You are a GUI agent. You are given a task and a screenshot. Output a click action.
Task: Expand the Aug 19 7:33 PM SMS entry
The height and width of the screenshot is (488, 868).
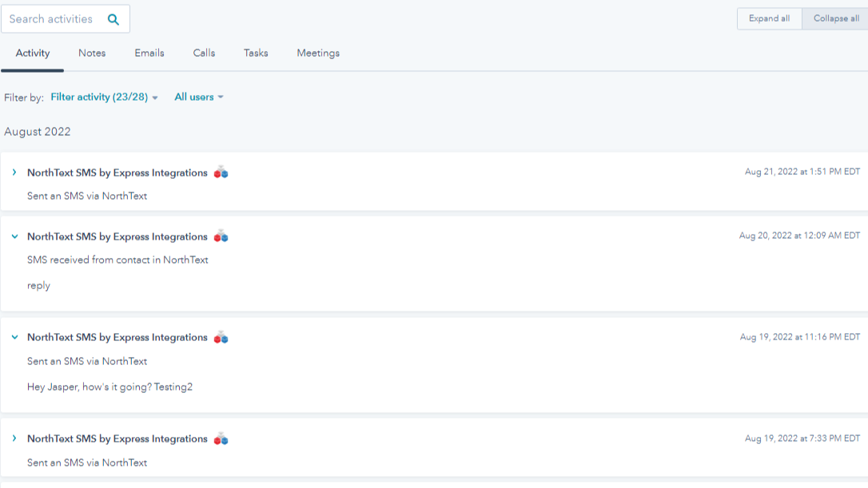click(14, 438)
